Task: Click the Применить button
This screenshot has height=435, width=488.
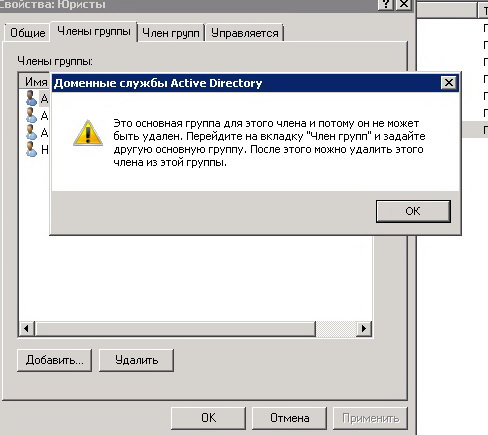Action: click(370, 418)
